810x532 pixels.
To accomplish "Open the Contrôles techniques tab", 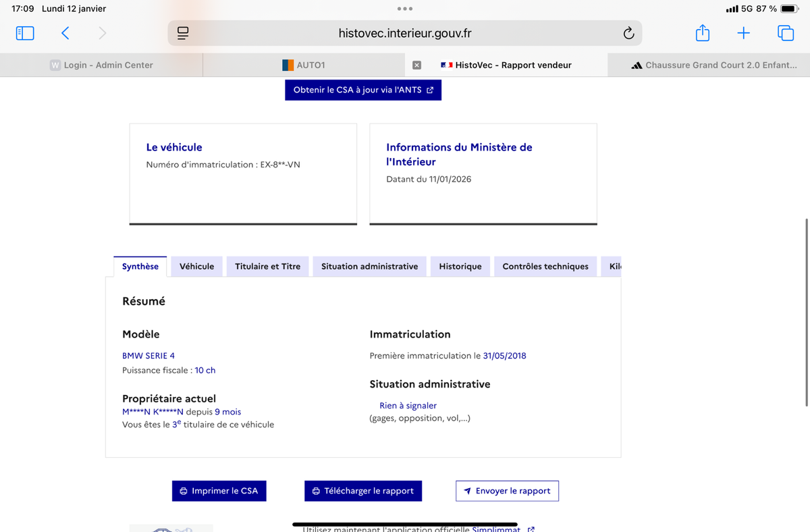I will 545,267.
